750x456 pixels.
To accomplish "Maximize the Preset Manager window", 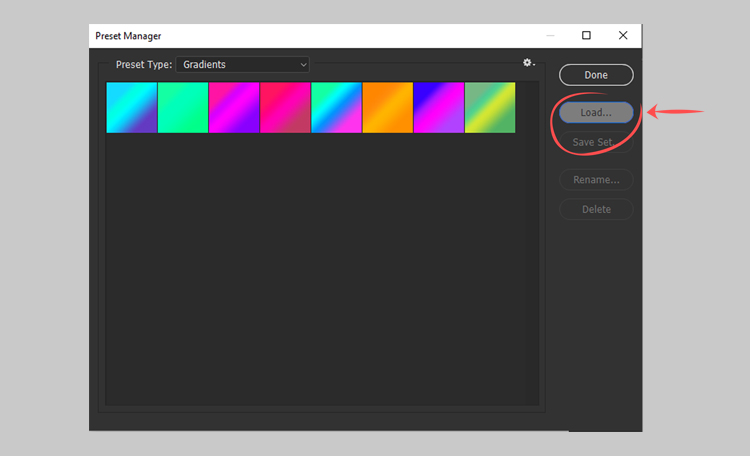I will click(x=586, y=35).
